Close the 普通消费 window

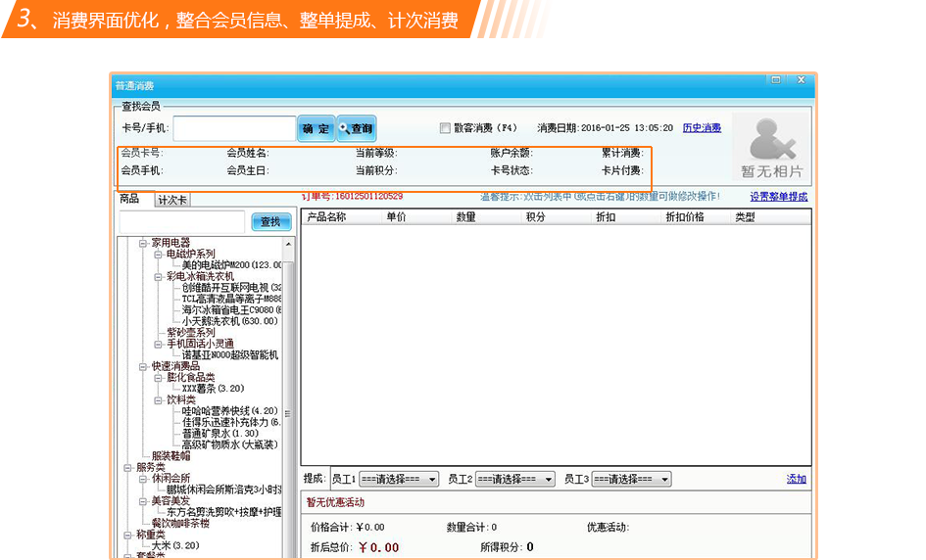(x=801, y=79)
